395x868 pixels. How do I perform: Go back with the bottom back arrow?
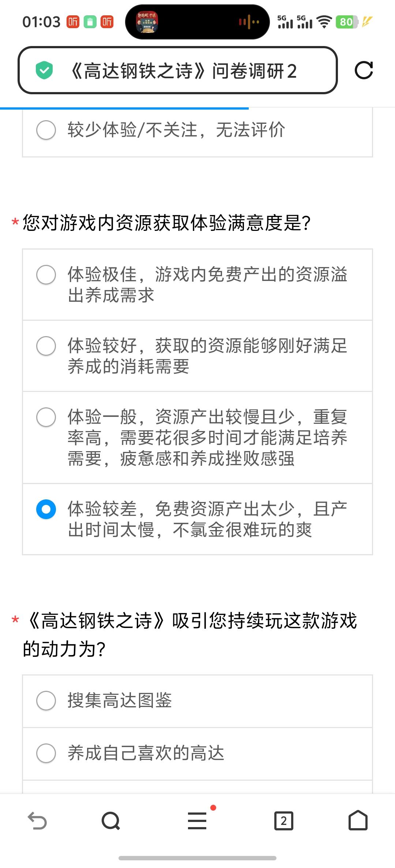[x=37, y=821]
